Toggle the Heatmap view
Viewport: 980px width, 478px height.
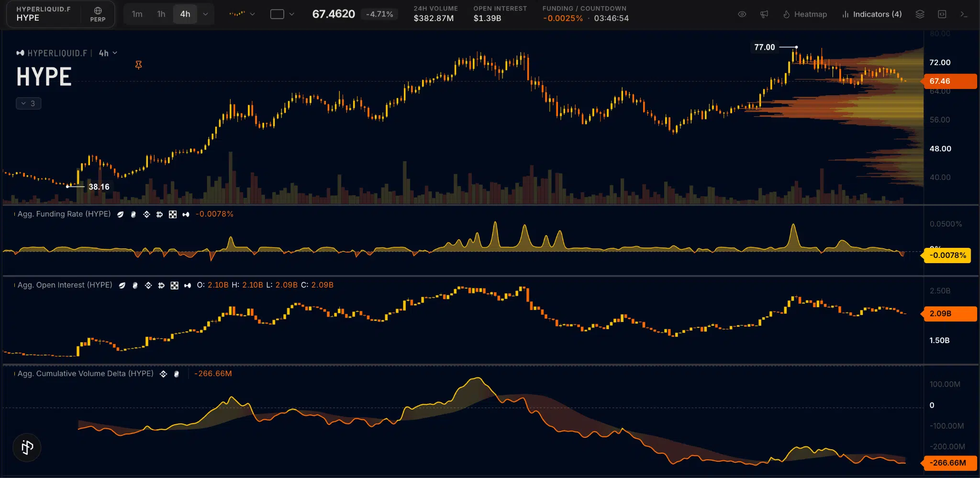[805, 14]
